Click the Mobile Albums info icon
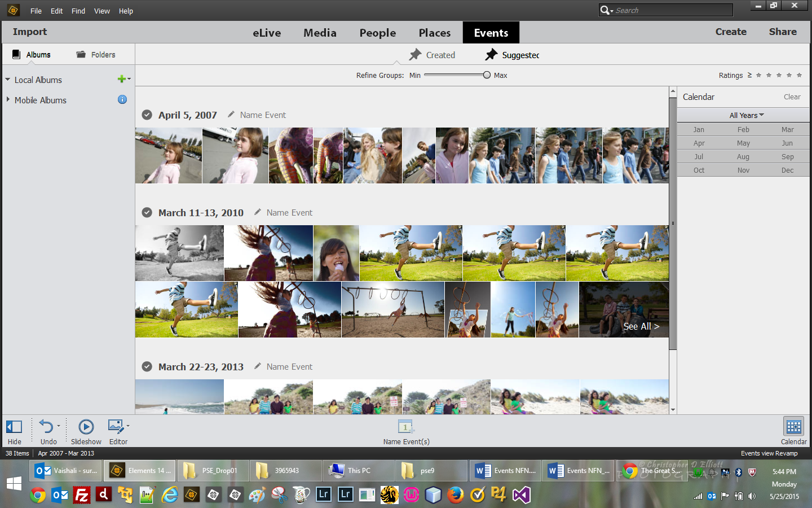Screen dimensions: 812x508 122,99
